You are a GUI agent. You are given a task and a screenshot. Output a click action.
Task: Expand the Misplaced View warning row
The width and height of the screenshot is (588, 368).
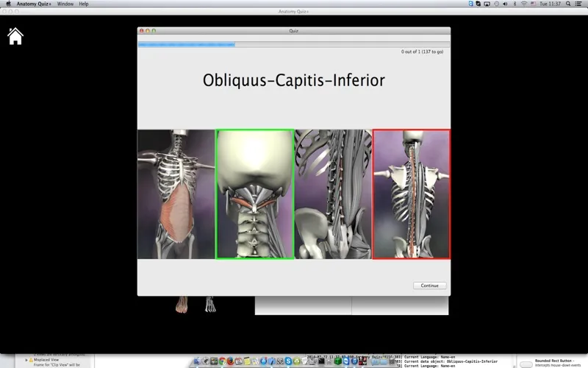[x=26, y=360]
